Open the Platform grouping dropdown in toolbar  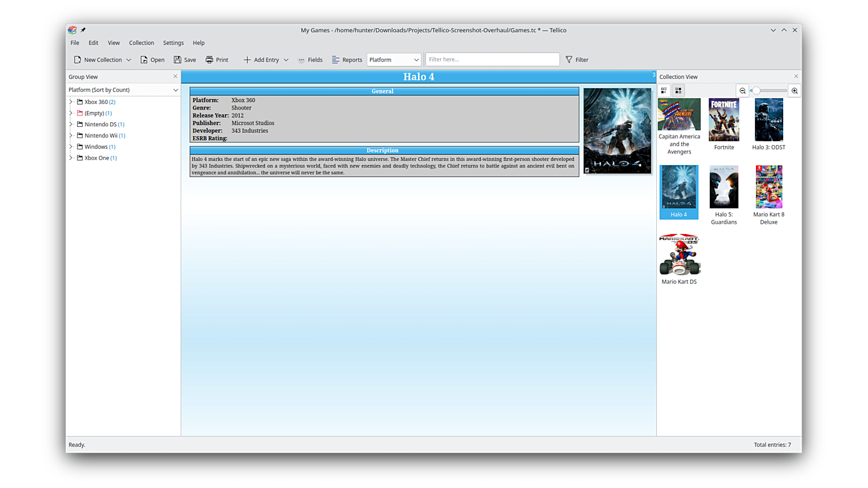coord(394,60)
